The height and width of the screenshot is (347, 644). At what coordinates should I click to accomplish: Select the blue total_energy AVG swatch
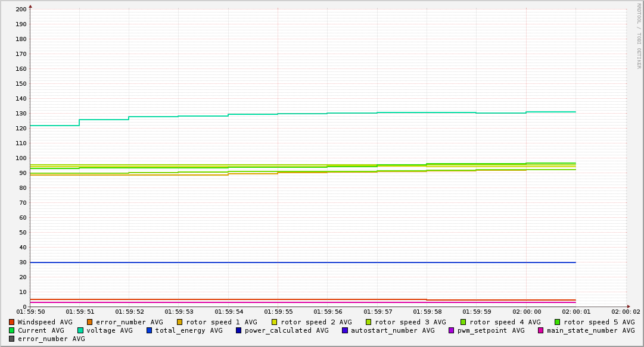150,330
